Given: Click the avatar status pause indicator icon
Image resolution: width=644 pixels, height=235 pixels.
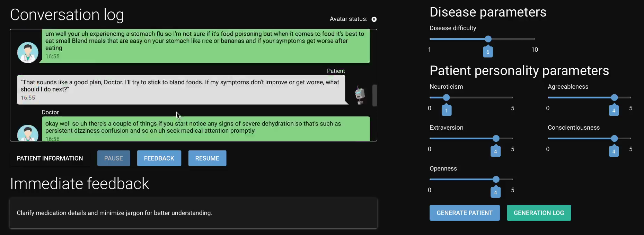Looking at the screenshot, I should tap(374, 19).
